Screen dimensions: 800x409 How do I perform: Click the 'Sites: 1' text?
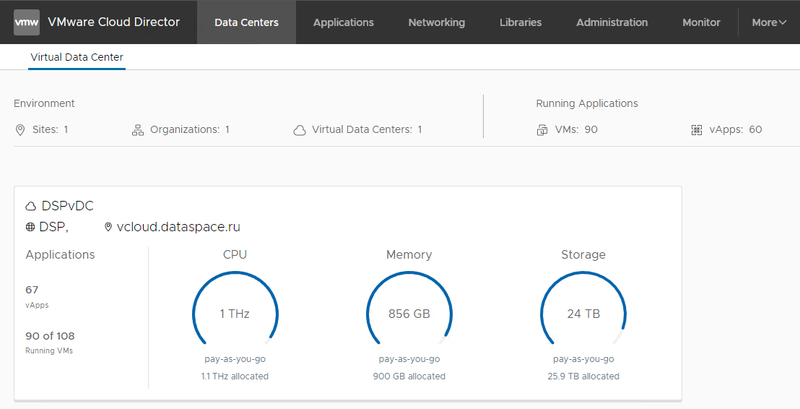(50, 130)
